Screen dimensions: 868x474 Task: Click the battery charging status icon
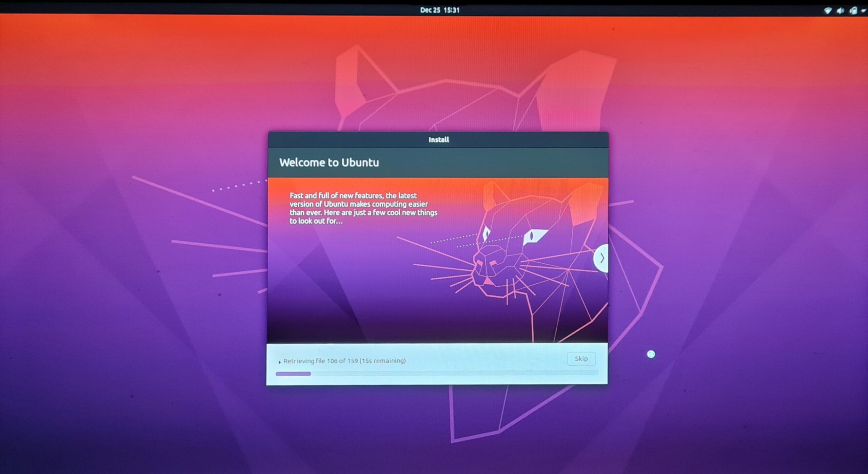coord(853,11)
